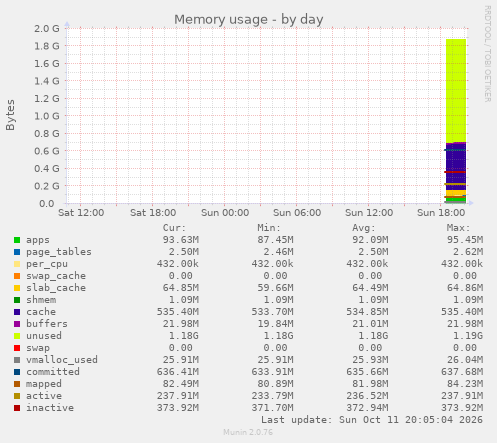Click the 'Memory usage - by day' title
Screen dimensions: 497x443
click(x=249, y=20)
